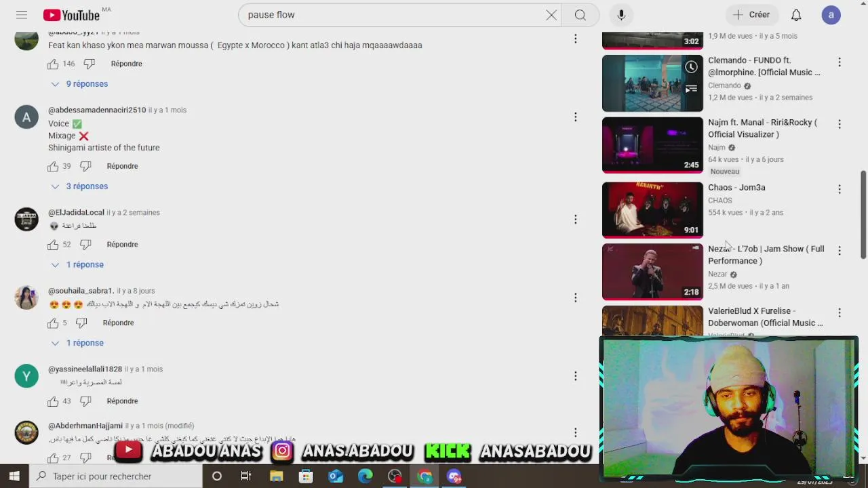Screen dimensions: 868x488
Task: Dislike the ElJadidaLocal comment
Action: (85, 245)
